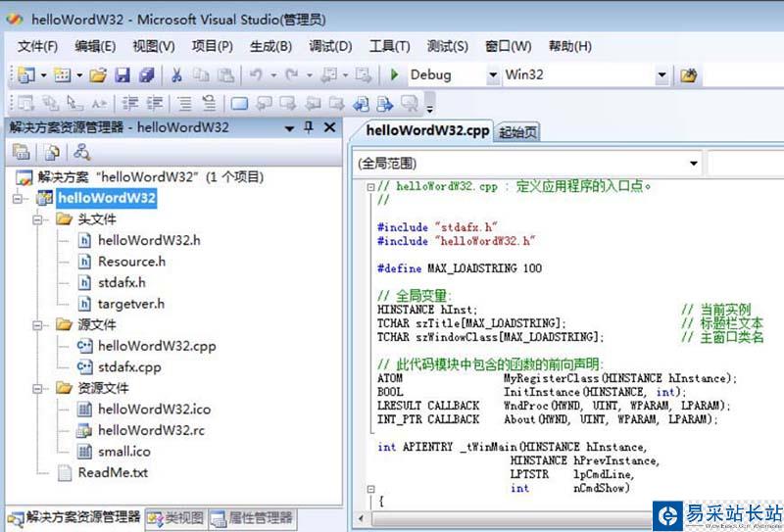Image resolution: width=784 pixels, height=532 pixels.
Task: Collapse the code outline at the first comment line
Action: (x=370, y=187)
